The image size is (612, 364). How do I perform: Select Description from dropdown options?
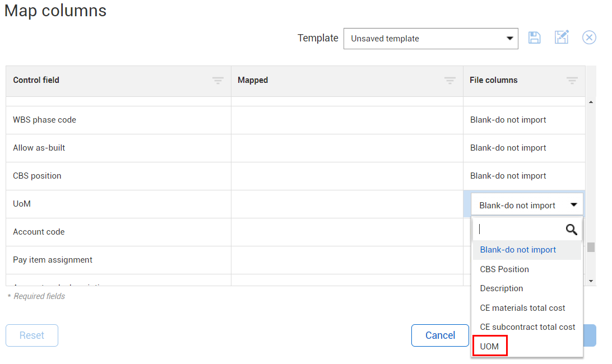(x=502, y=288)
